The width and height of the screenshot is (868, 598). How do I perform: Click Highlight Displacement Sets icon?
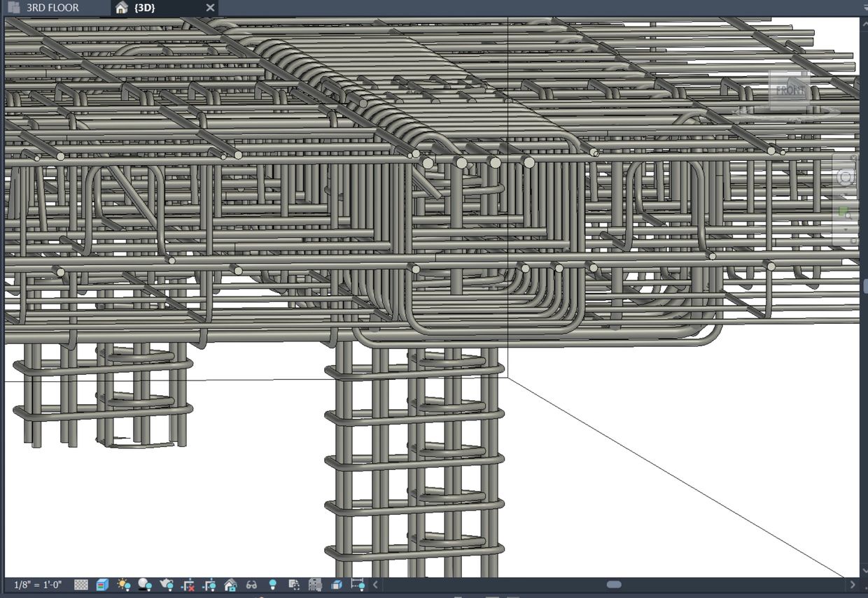[337, 585]
